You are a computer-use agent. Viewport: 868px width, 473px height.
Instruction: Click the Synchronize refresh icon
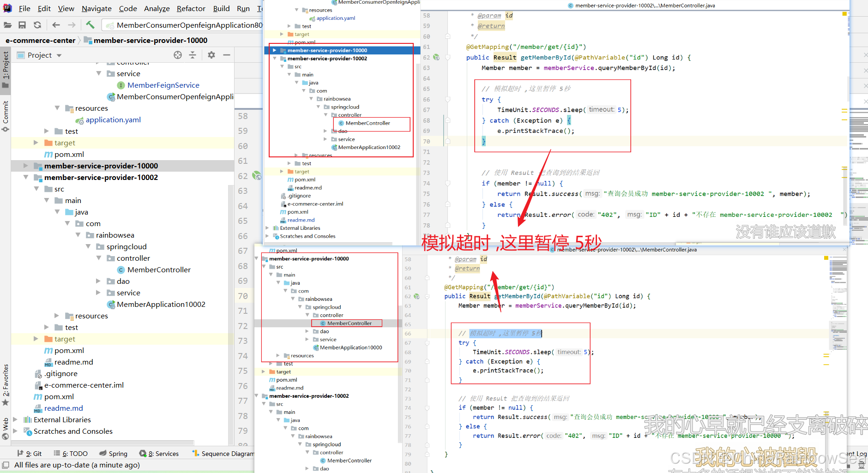(37, 25)
